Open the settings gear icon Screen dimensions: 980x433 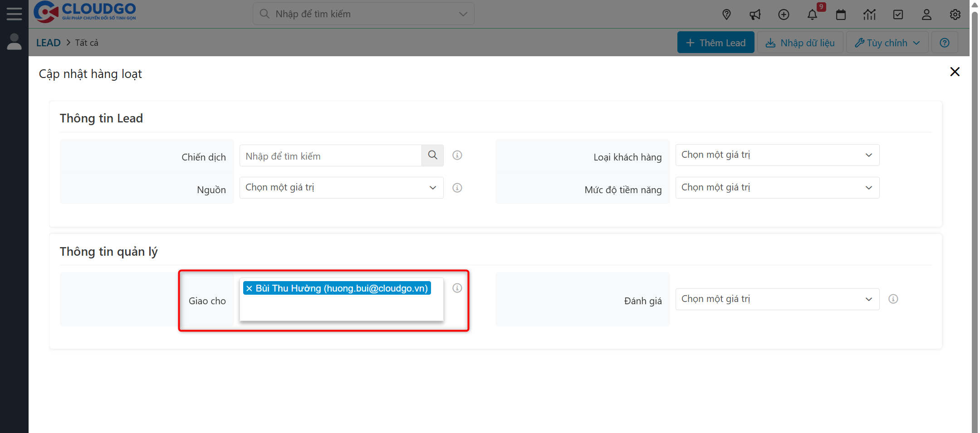pyautogui.click(x=955, y=15)
